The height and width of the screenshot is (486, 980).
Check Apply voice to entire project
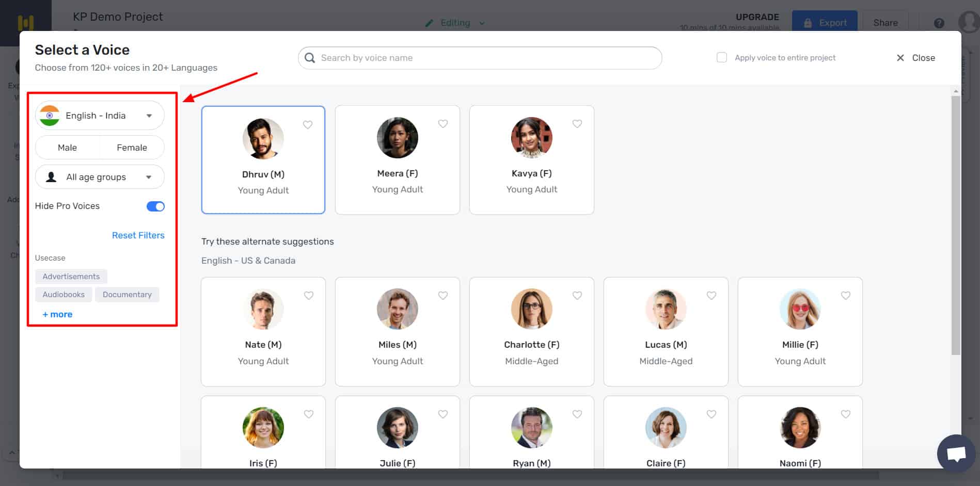coord(722,57)
